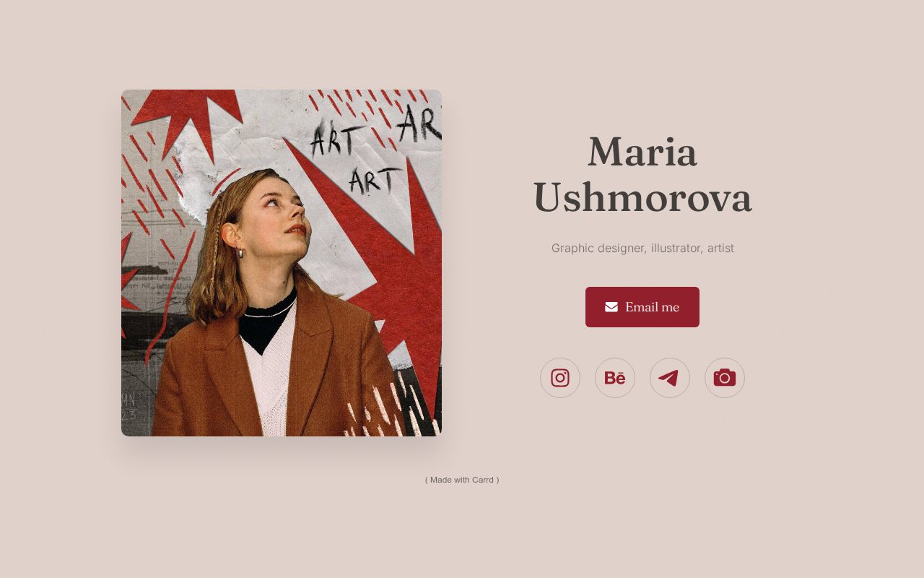Open the Behance portfolio icon

[x=615, y=378]
